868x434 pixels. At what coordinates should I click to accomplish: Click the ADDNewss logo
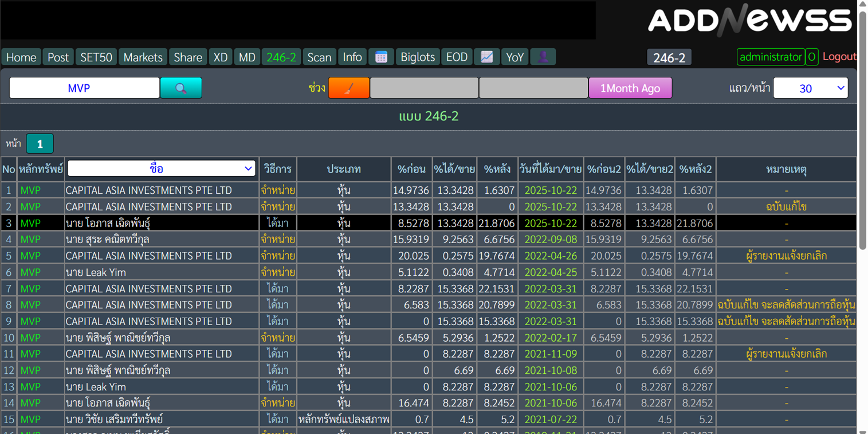749,21
